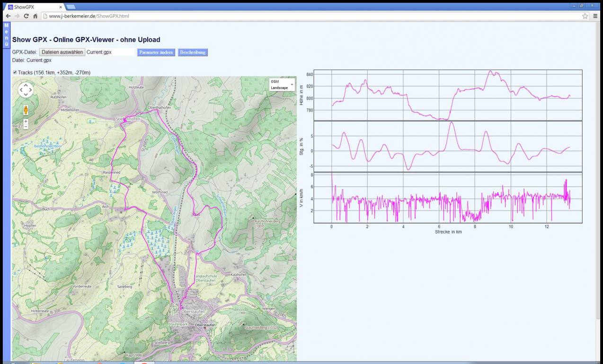
Task: Open the Chrome hamburger menu
Action: (x=595, y=16)
